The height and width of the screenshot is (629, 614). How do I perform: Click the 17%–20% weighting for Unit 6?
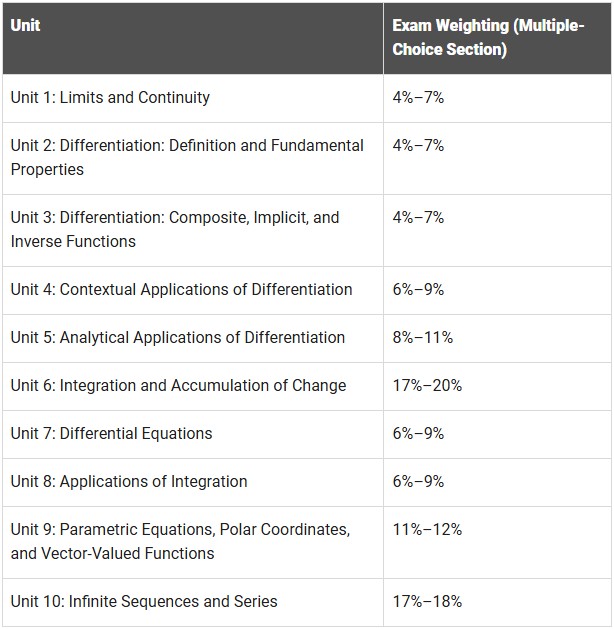[x=427, y=386]
